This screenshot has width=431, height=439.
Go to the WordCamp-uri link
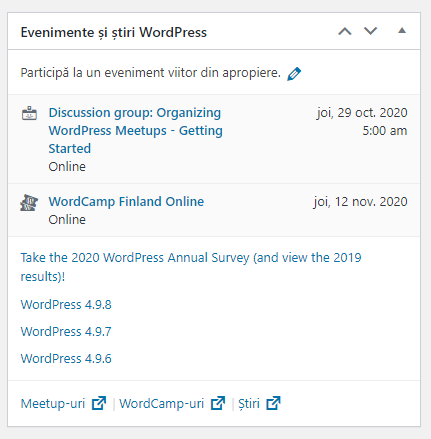[162, 404]
